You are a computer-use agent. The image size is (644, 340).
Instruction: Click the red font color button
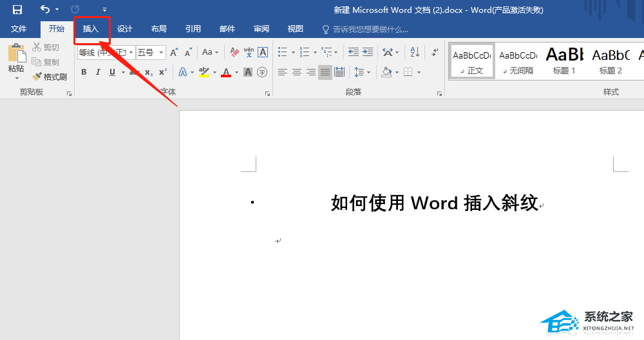pyautogui.click(x=225, y=72)
